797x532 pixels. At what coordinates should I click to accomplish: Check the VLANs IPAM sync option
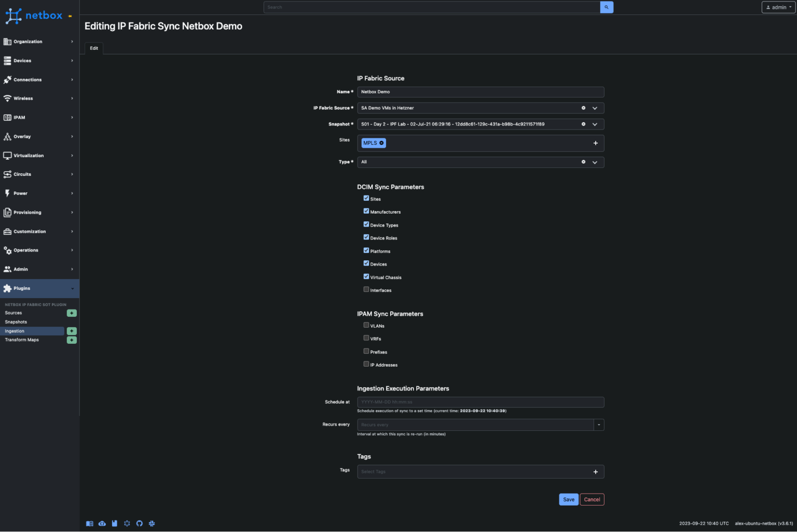[366, 325]
